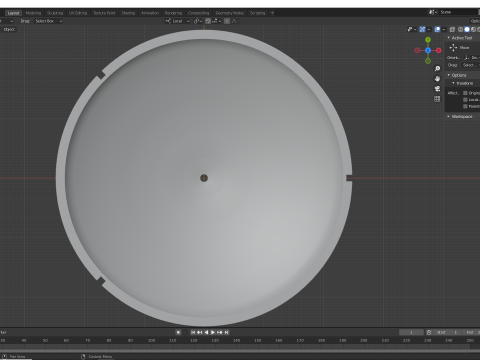The height and width of the screenshot is (360, 480).
Task: Play the animation in reverse
Action: pyautogui.click(x=206, y=332)
